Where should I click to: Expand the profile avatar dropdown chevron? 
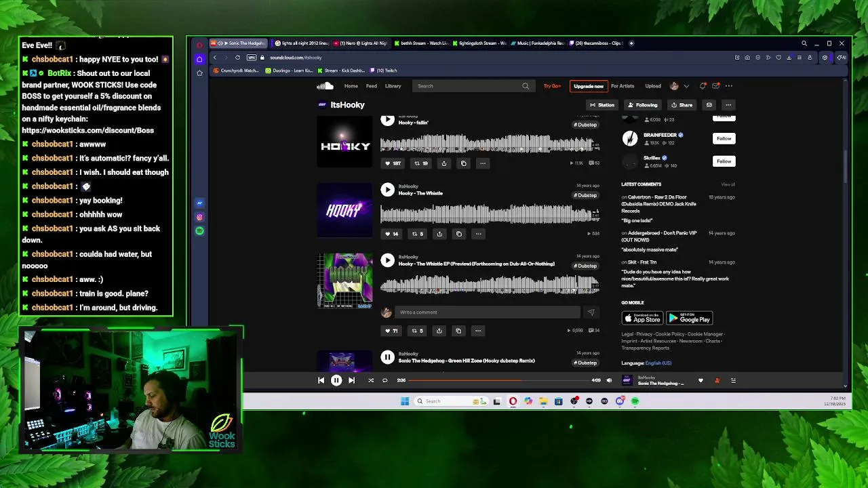pos(686,86)
